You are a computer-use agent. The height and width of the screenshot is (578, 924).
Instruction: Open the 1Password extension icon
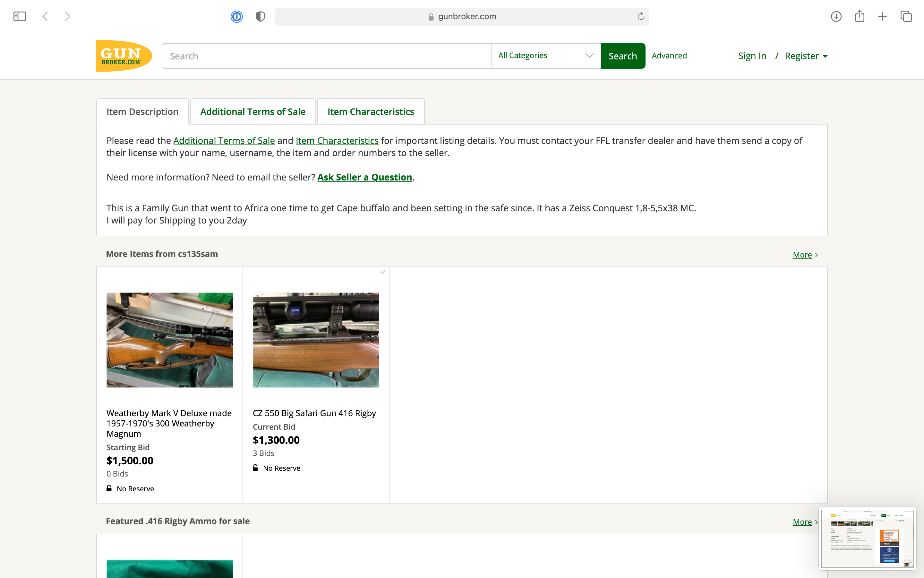(237, 16)
